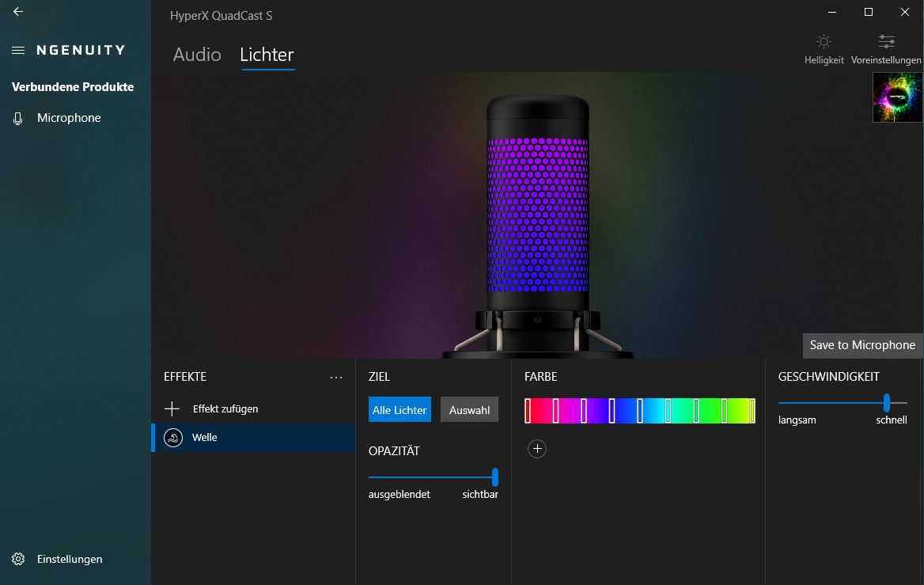Select Auswahl target option
Screen dimensions: 924x585
tap(469, 410)
